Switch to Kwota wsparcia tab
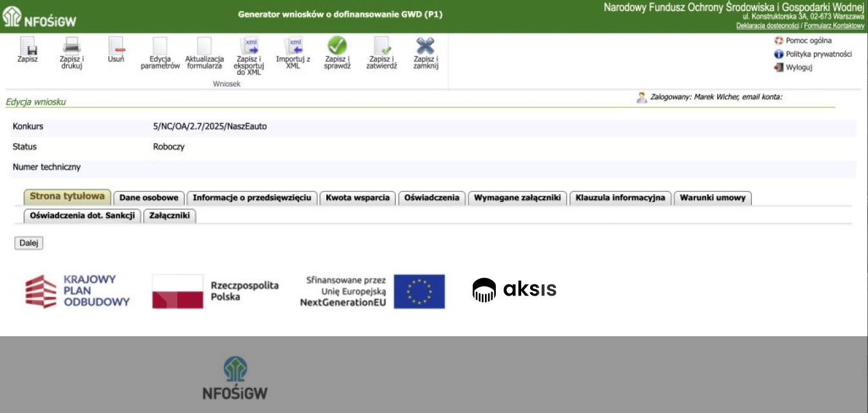868x413 pixels. click(358, 198)
